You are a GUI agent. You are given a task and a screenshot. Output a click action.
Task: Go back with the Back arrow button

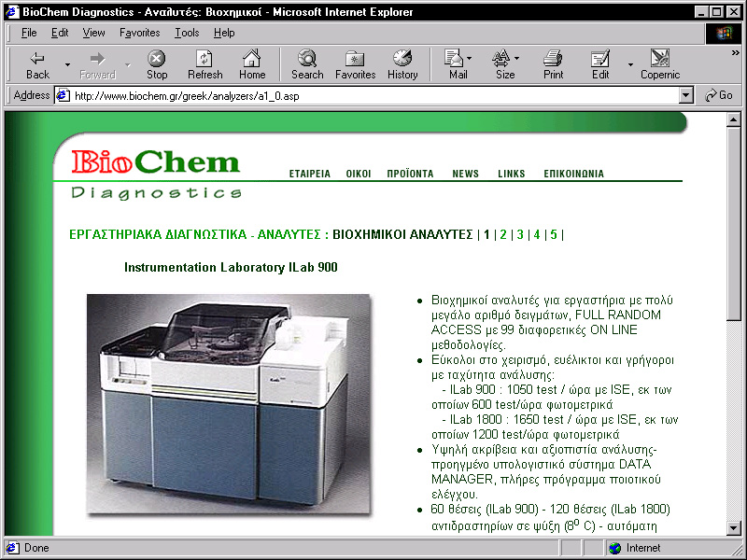click(x=37, y=65)
